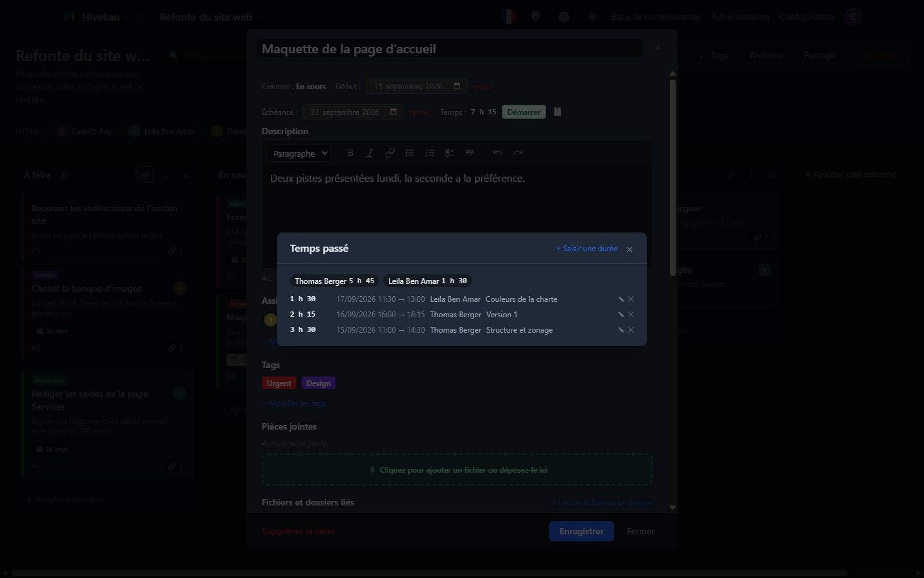Delete the Structure et zonage time entry

pos(631,330)
